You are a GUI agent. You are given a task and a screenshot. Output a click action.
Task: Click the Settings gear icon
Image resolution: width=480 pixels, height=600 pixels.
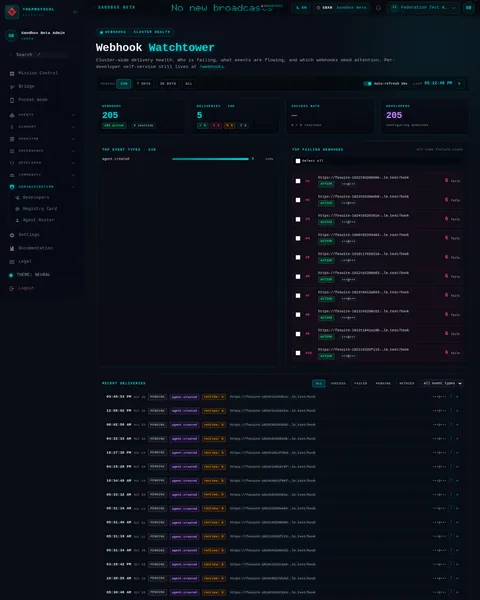pos(12,235)
